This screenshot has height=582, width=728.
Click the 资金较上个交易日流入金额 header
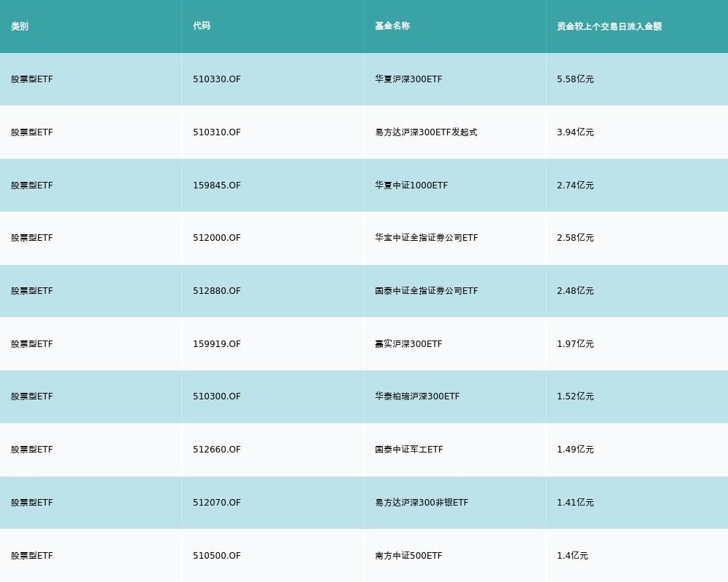[x=609, y=26]
